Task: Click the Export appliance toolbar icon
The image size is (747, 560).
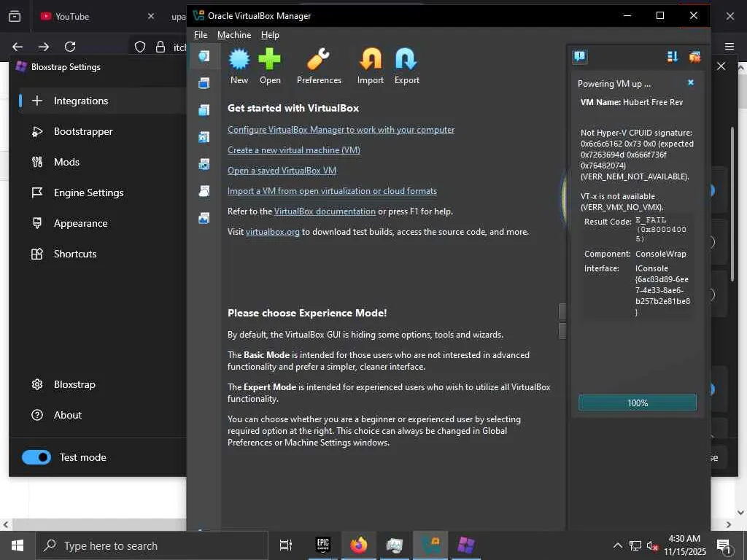Action: (x=406, y=66)
